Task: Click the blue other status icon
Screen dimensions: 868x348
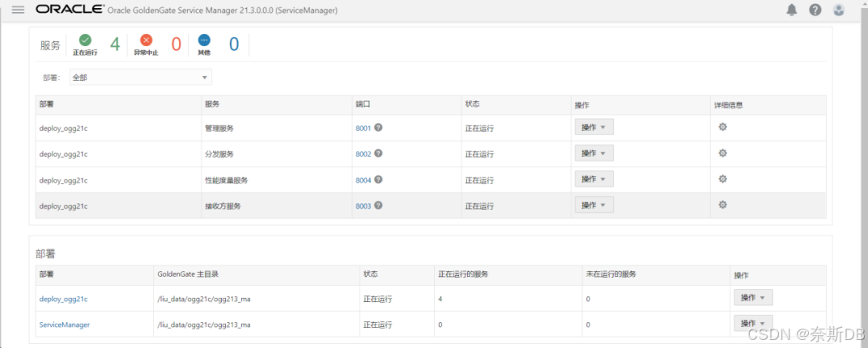Action: (204, 40)
